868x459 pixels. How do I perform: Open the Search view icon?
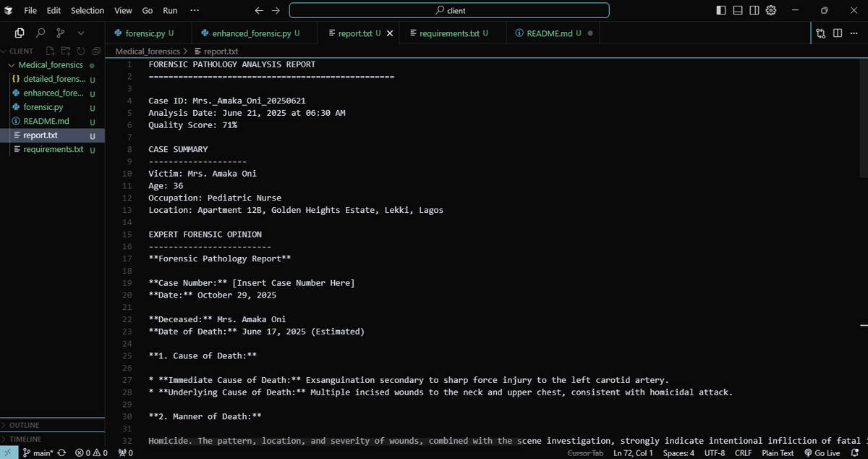click(41, 33)
